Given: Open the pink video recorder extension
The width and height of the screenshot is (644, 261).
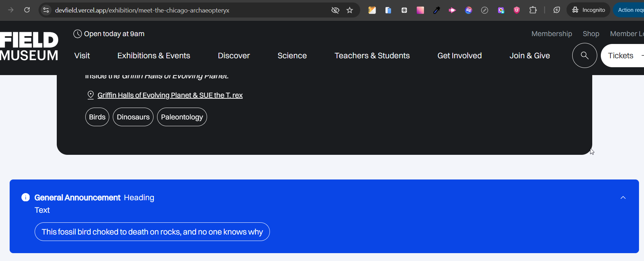Looking at the screenshot, I should (x=452, y=10).
